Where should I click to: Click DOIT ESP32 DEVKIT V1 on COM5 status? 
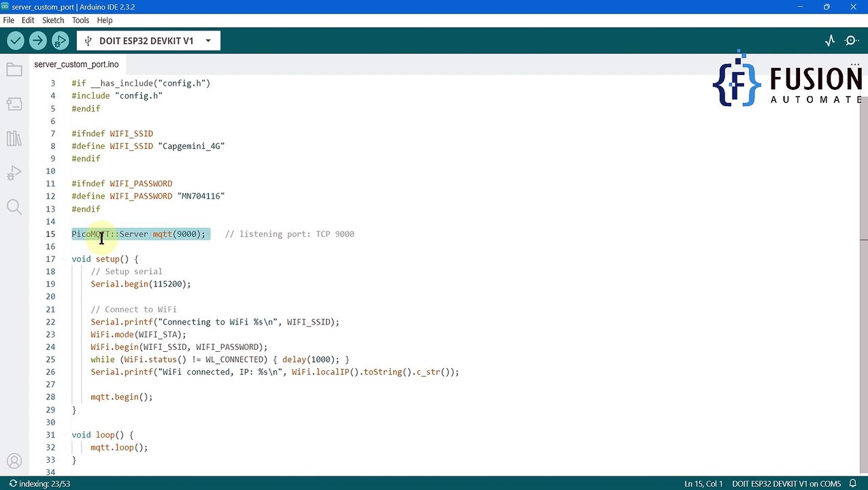click(786, 484)
